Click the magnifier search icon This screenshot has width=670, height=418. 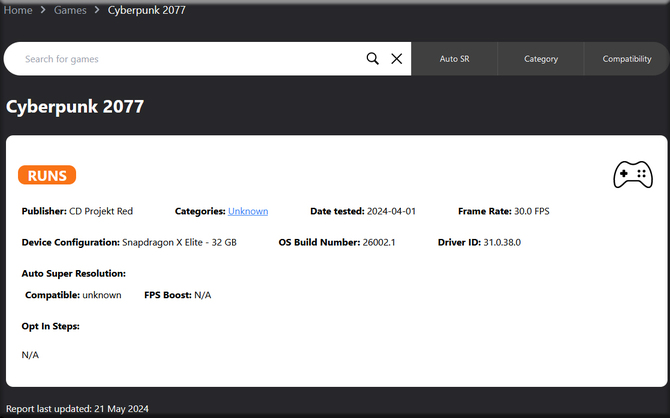pos(373,59)
